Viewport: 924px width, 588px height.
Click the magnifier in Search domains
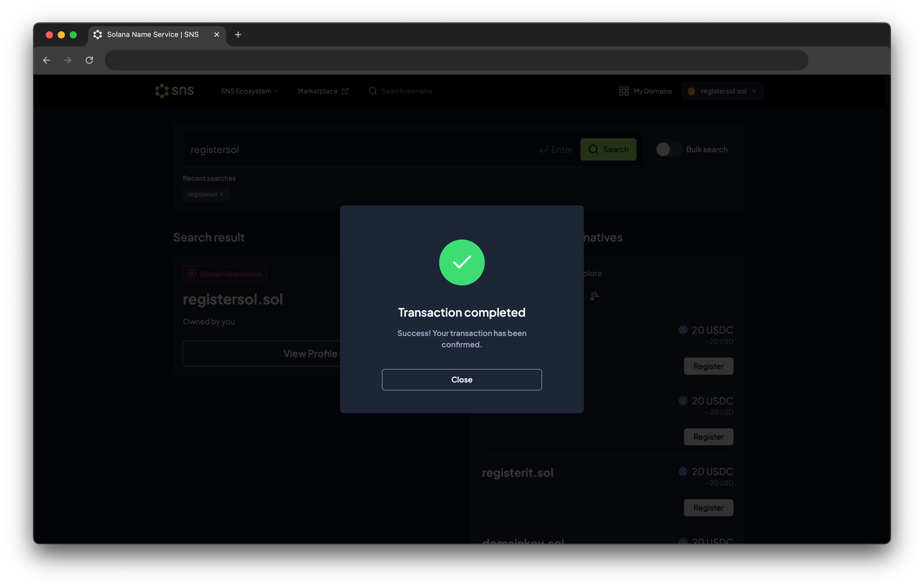point(373,91)
